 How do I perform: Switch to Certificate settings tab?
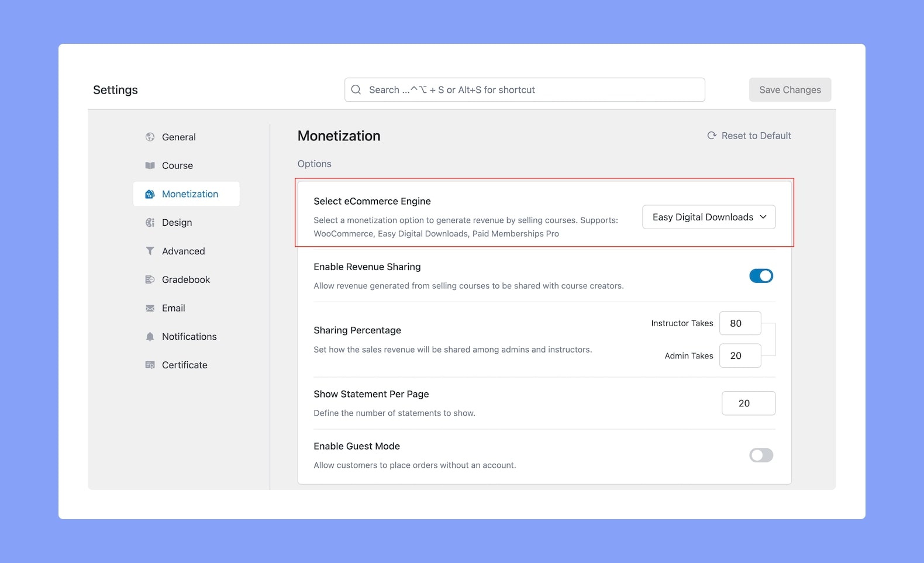click(x=187, y=365)
